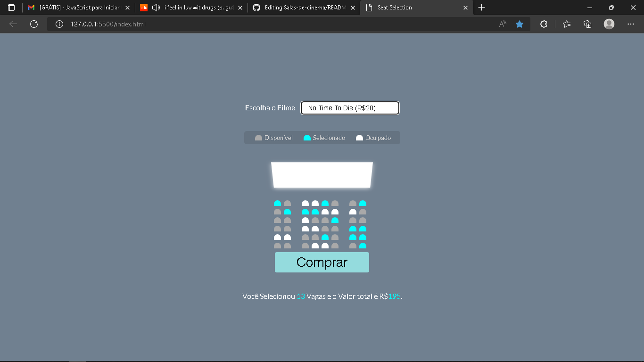
Task: Open a new browser tab with the plus button
Action: (481, 8)
